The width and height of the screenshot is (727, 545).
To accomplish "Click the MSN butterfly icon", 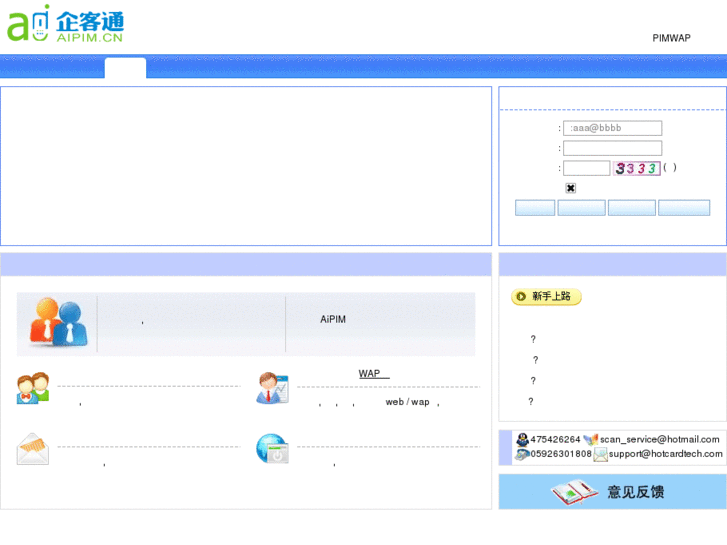I will click(x=590, y=439).
